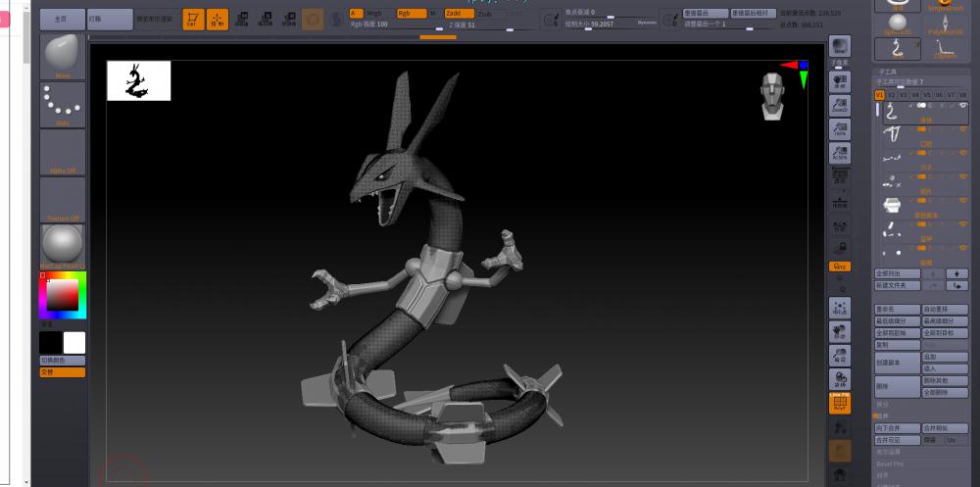Viewport: 980px width, 487px height.
Task: Click the Zoom3D view icon
Action: [840, 355]
